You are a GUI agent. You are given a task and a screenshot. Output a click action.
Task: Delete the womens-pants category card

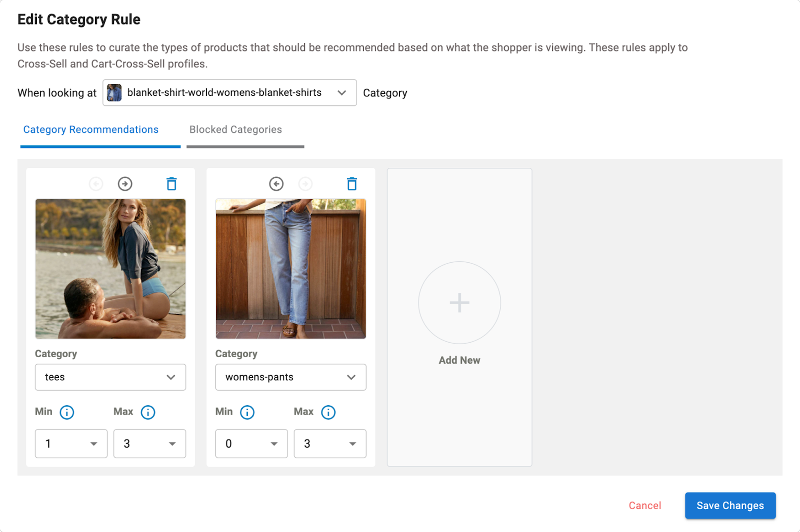coord(352,184)
